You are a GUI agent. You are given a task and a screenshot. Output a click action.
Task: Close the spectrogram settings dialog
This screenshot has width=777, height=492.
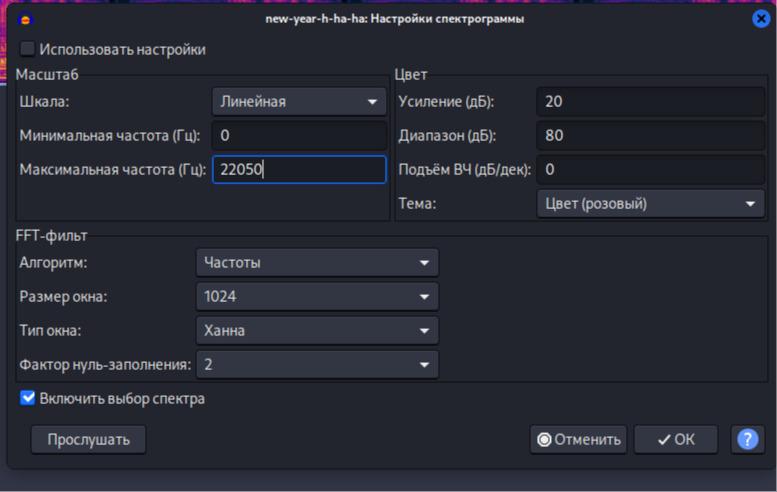pos(761,19)
